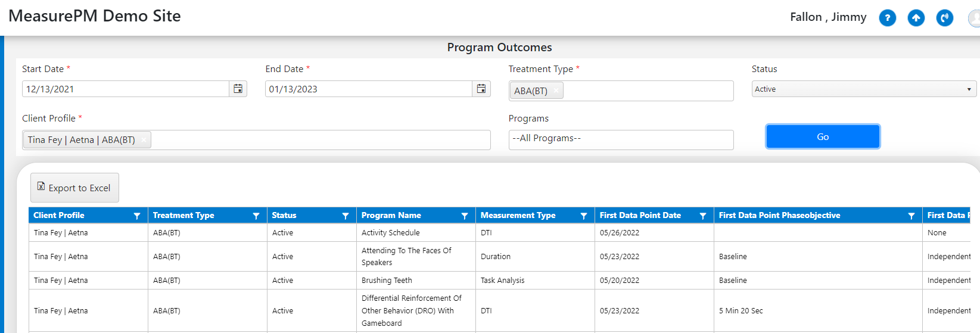Sort by First Data Point Phaseobjective header
Image resolution: width=980 pixels, height=333 pixels.
point(780,215)
